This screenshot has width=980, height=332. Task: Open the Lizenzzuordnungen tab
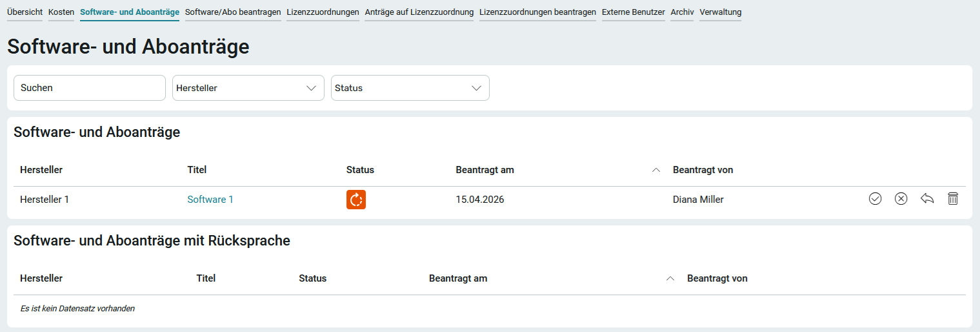point(323,12)
